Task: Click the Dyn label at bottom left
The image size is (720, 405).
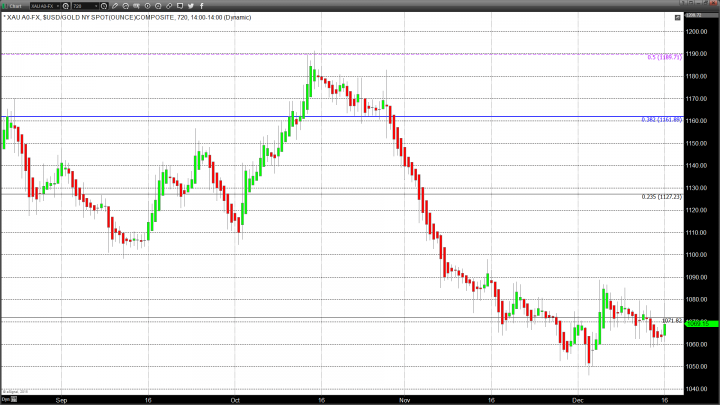Action: click(6, 399)
